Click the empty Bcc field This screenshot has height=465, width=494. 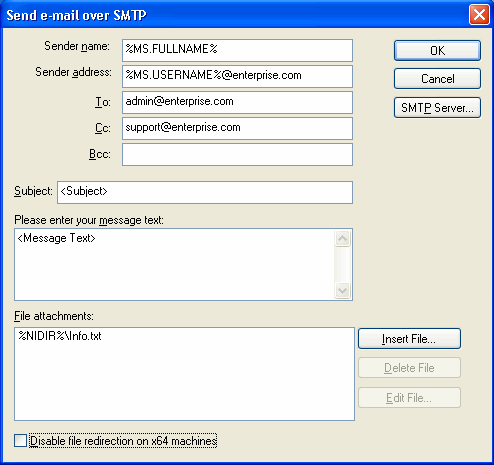(x=237, y=154)
